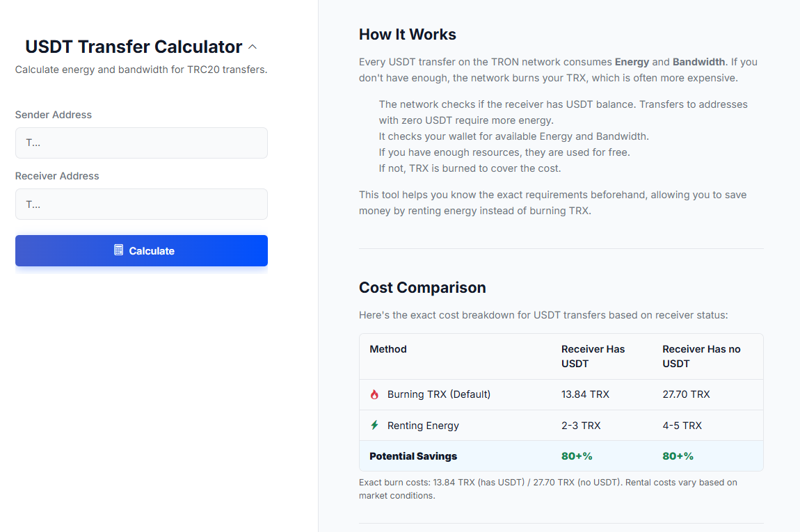
Task: Click the 4-5 TRX renting cost cell
Action: (682, 426)
